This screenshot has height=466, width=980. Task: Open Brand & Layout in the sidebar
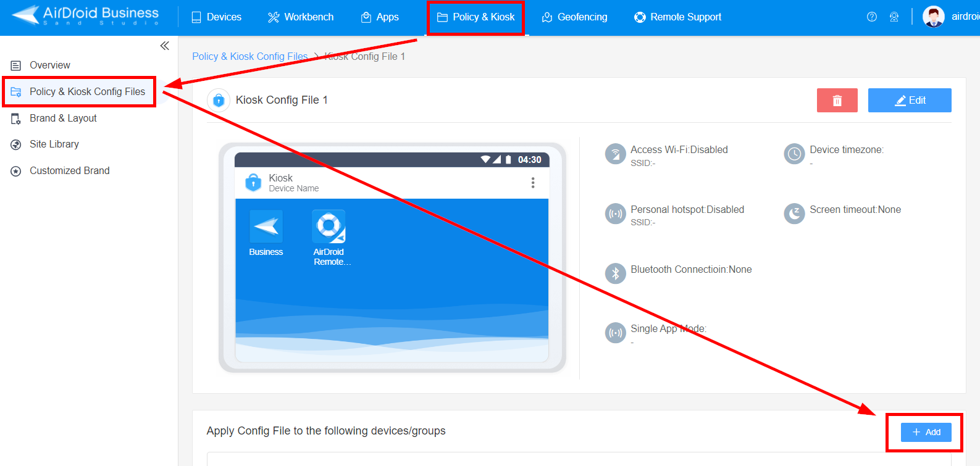click(63, 119)
